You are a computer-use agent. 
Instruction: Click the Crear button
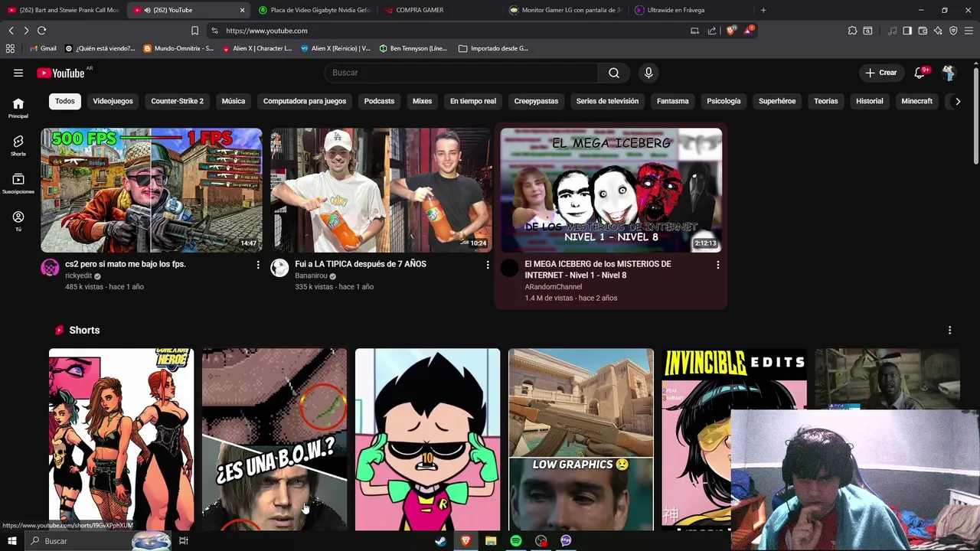tap(880, 73)
